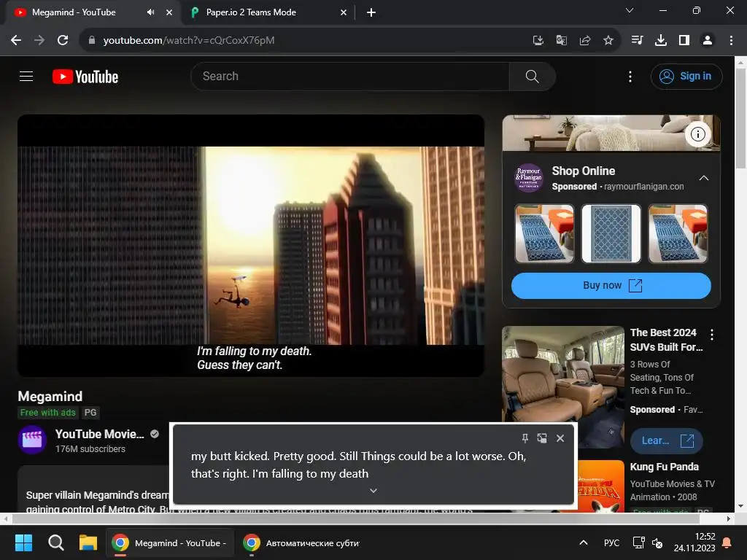Change input language РУС

point(611,542)
